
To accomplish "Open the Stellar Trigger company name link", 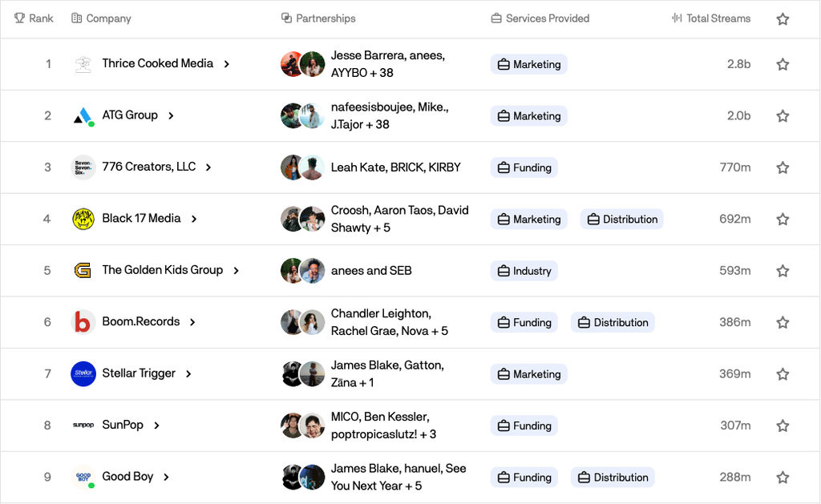I will [x=138, y=373].
